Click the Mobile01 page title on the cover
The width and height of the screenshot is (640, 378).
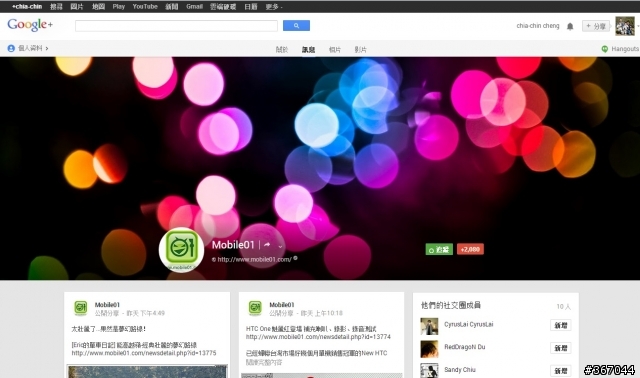point(233,245)
